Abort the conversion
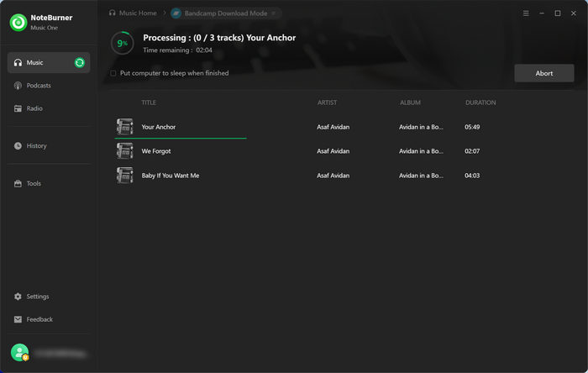 (x=543, y=73)
